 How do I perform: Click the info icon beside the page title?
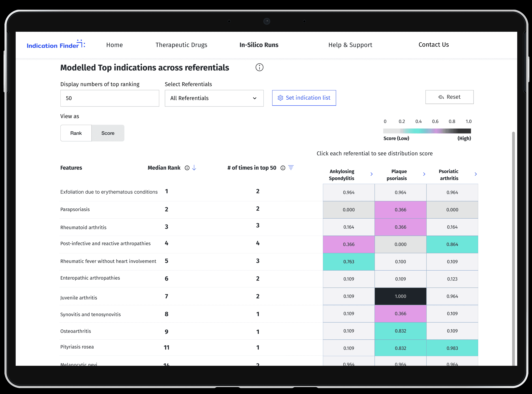tap(259, 67)
